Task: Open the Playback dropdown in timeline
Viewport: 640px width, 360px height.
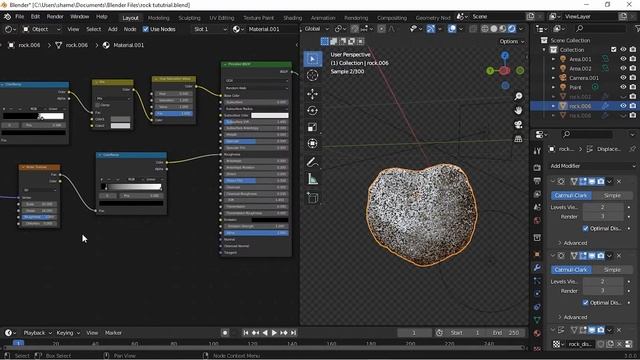Action: tap(37, 333)
